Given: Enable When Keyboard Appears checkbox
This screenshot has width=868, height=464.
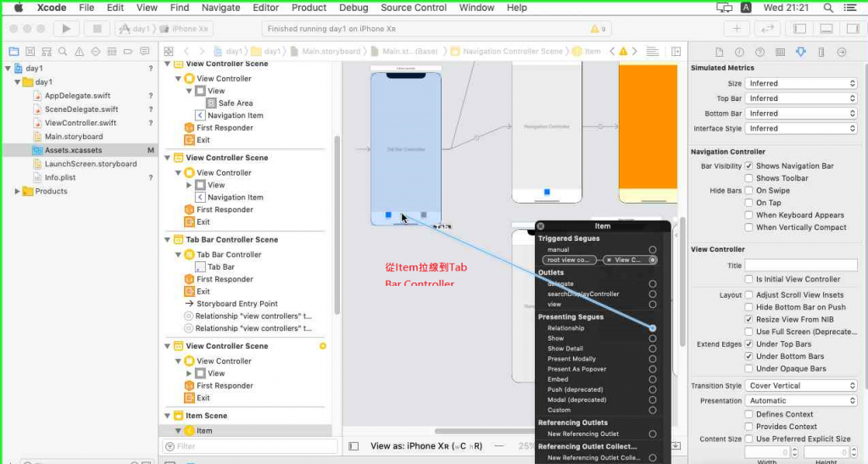Looking at the screenshot, I should coord(749,215).
